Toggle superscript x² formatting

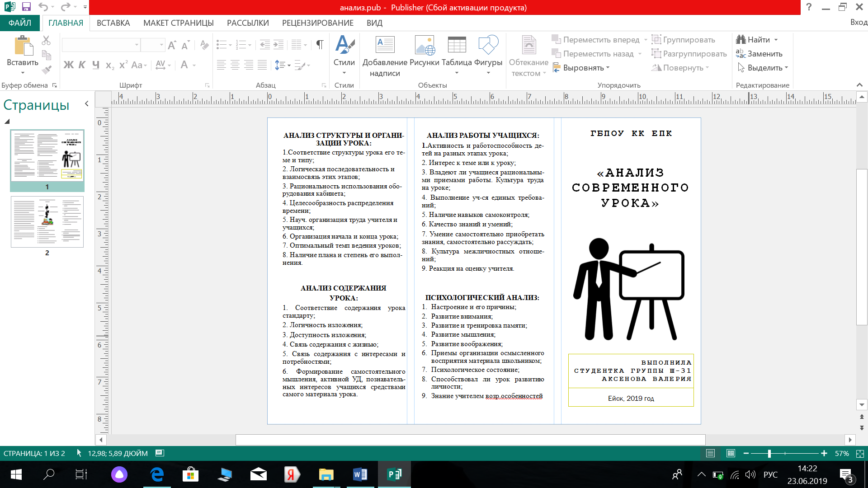123,65
